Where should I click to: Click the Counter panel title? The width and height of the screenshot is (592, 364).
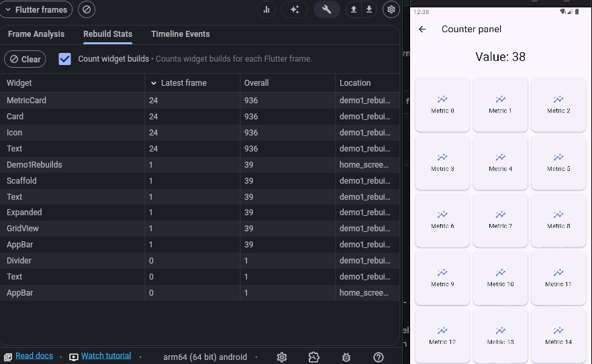click(x=471, y=29)
